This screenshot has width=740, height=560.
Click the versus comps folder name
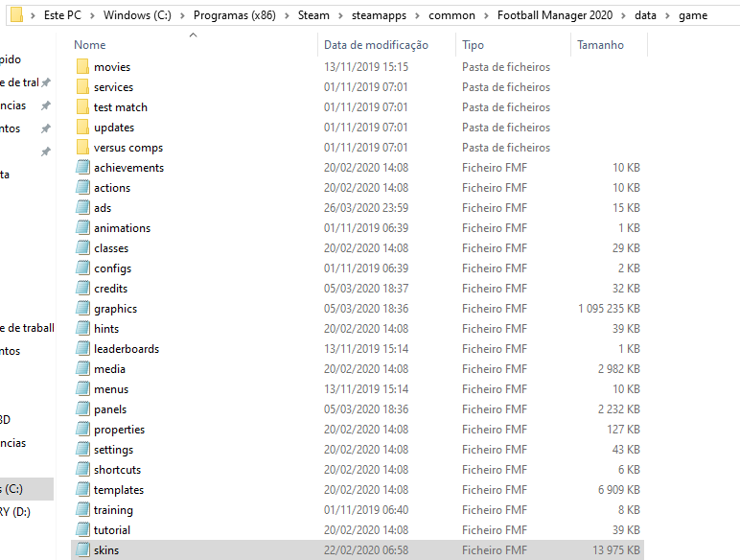click(x=128, y=148)
